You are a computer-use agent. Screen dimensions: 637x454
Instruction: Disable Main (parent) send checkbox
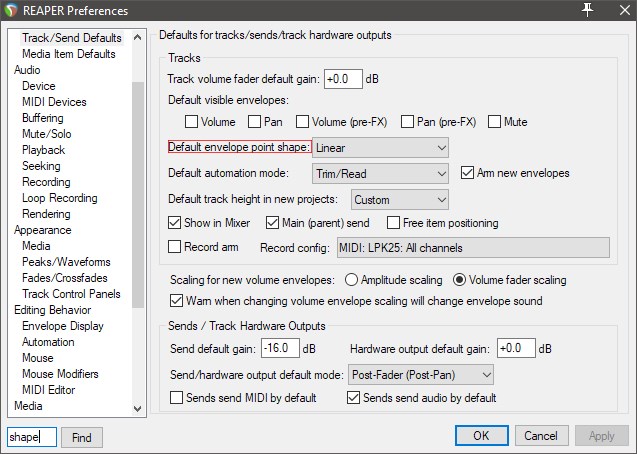(272, 223)
